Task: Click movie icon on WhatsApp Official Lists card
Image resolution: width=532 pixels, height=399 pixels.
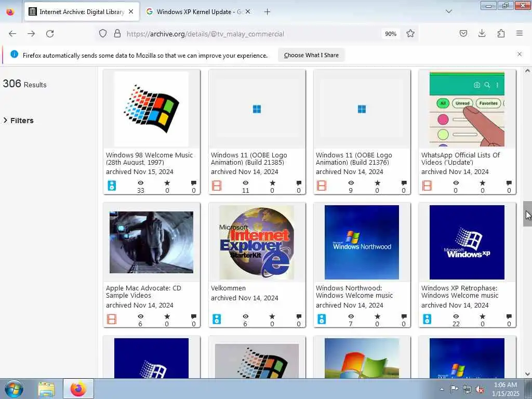Action: click(x=427, y=185)
